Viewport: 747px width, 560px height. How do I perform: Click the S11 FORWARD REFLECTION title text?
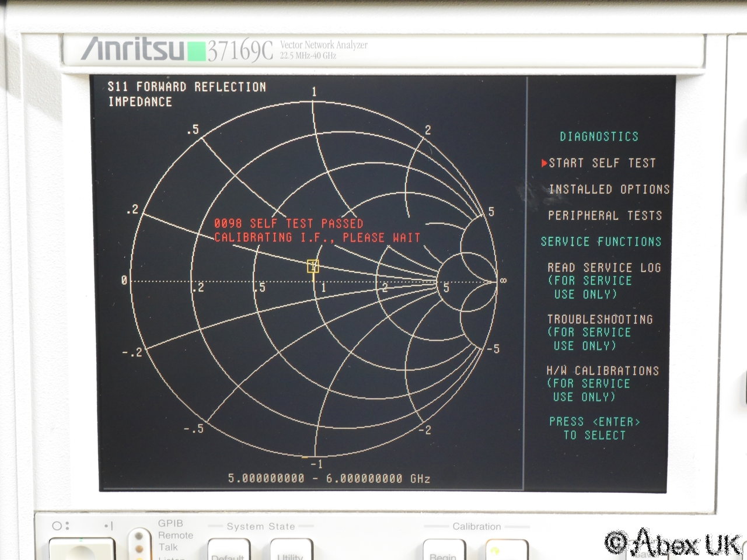pyautogui.click(x=187, y=87)
